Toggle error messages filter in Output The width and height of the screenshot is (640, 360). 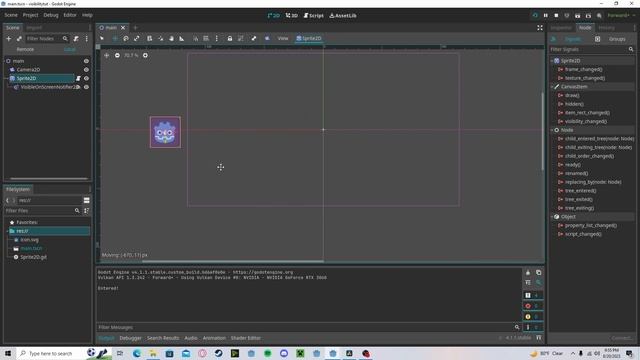point(533,306)
